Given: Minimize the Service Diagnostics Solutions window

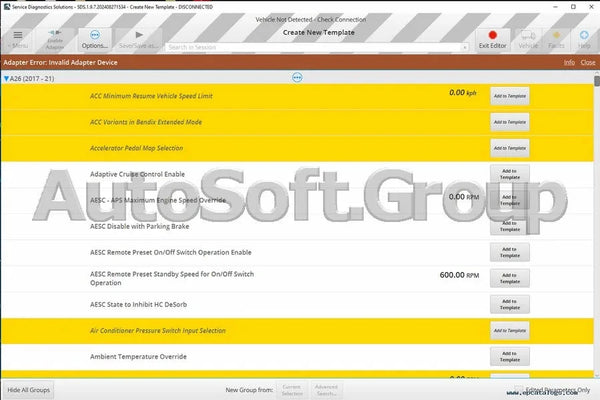Looking at the screenshot, I should pos(555,7).
